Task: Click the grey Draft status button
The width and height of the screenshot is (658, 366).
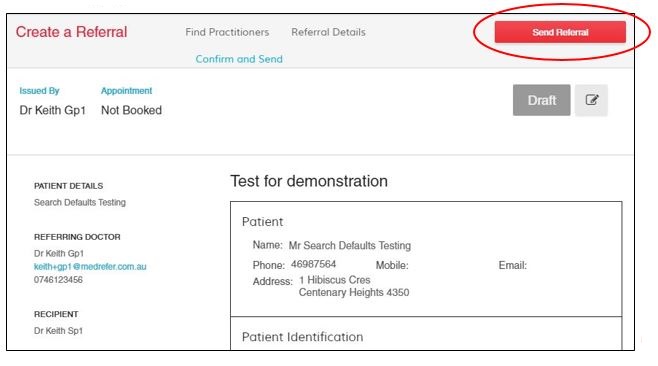Action: coord(541,100)
